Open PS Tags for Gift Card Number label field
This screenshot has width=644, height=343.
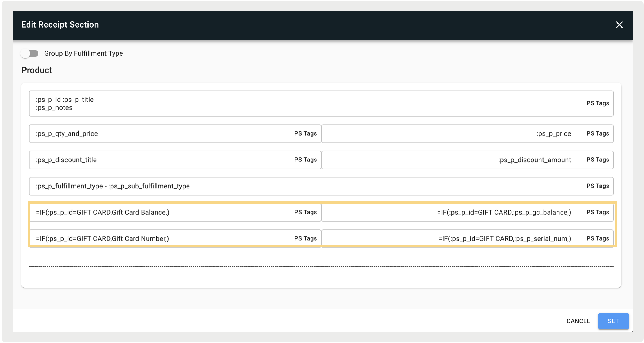click(305, 238)
